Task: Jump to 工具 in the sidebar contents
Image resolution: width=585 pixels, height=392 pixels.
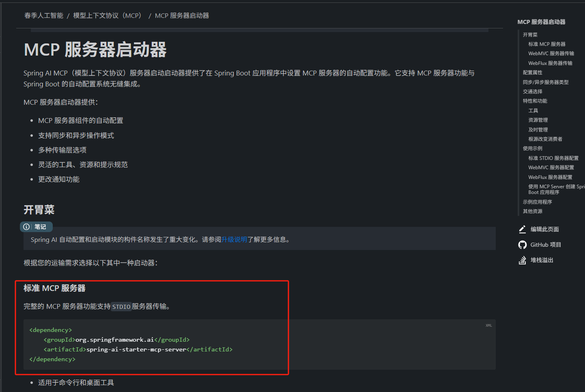Action: point(533,111)
